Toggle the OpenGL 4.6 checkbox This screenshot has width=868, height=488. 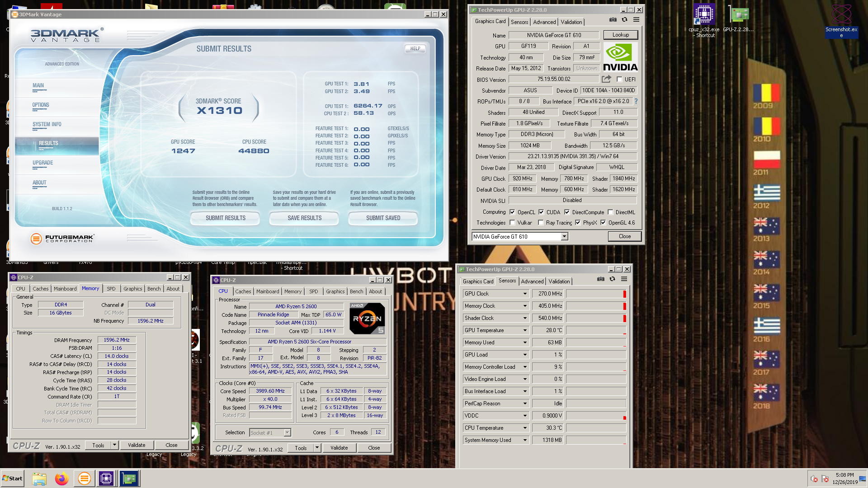[x=603, y=223]
